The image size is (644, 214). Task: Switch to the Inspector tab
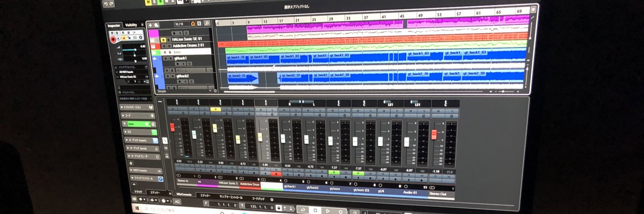coord(114,25)
